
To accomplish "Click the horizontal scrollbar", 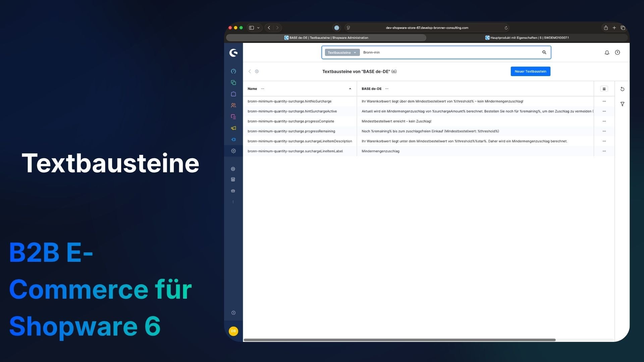I will click(399, 340).
